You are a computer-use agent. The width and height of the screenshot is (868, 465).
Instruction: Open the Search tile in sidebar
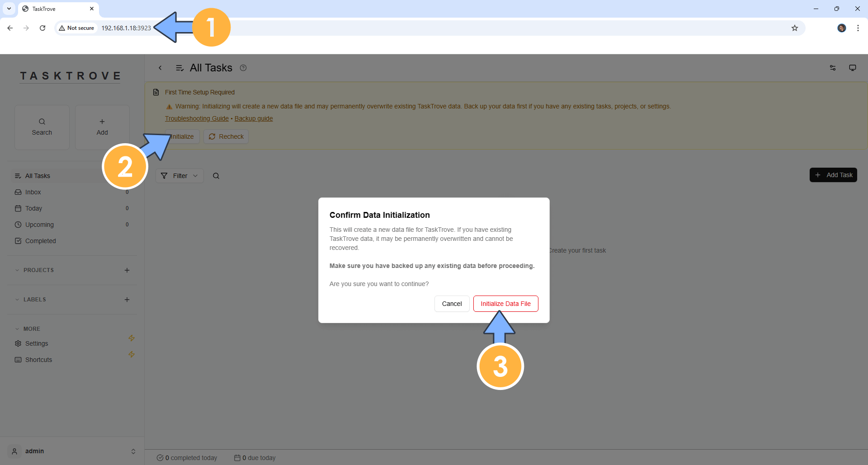42,127
